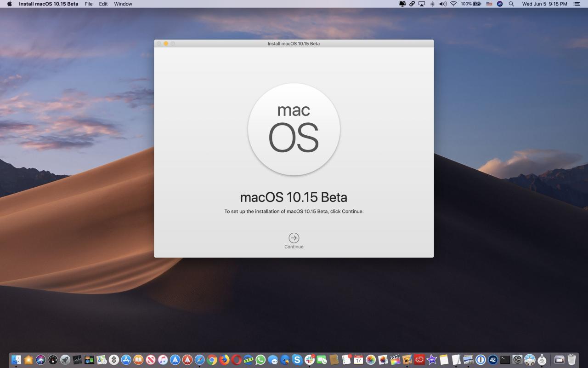Open Safari from the Dock
588x368 pixels.
199,360
